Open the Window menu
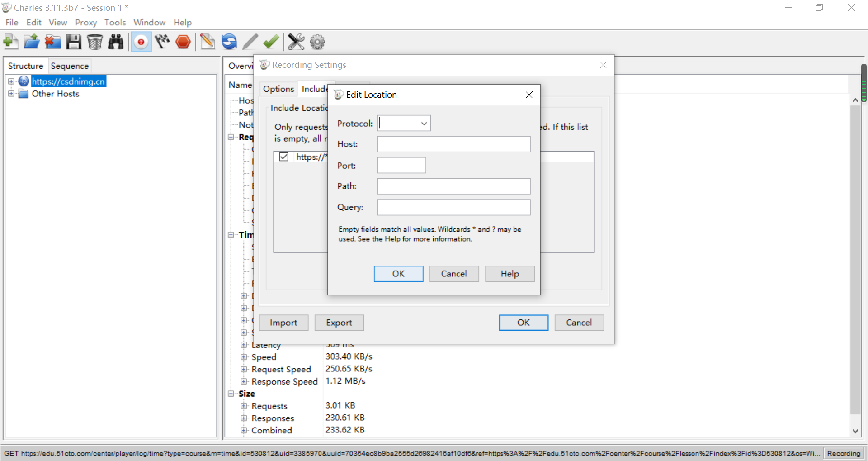The width and height of the screenshot is (868, 461). (x=149, y=22)
